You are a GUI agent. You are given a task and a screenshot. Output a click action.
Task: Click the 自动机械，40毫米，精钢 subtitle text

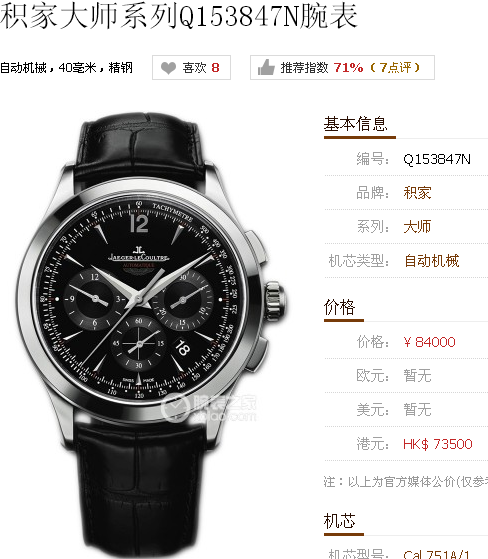(x=66, y=67)
